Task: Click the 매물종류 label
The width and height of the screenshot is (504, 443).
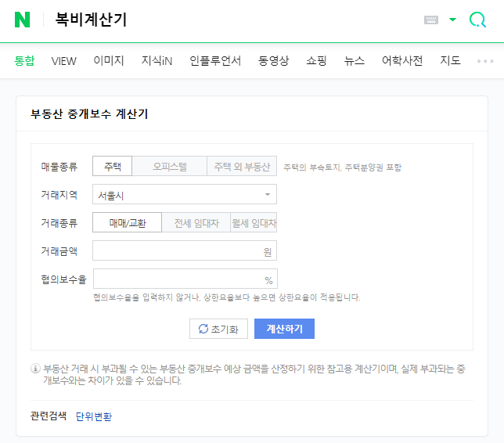Action: click(x=59, y=167)
